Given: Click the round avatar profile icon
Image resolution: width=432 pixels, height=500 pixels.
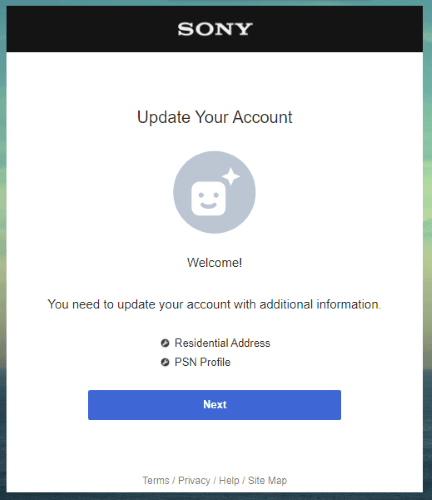Looking at the screenshot, I should 214,192.
